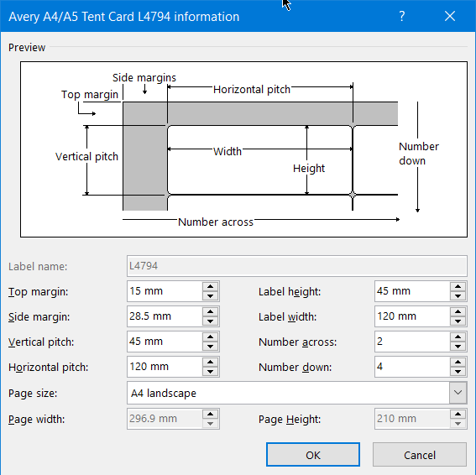
Task: Click the Page Height down arrow
Action: click(x=458, y=424)
